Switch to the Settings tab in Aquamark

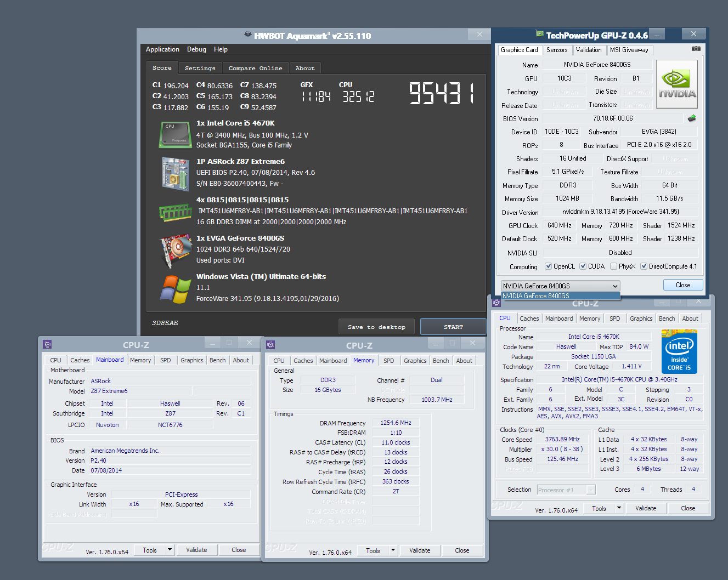tap(200, 68)
